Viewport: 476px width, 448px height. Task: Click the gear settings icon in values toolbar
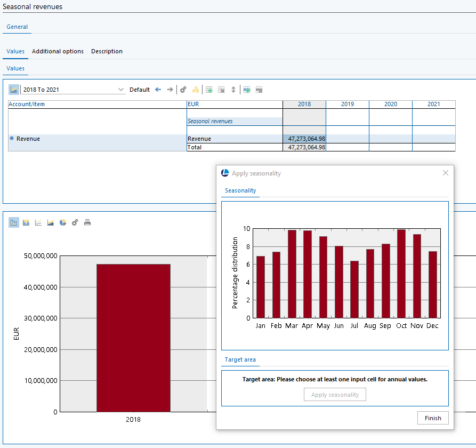pyautogui.click(x=183, y=90)
